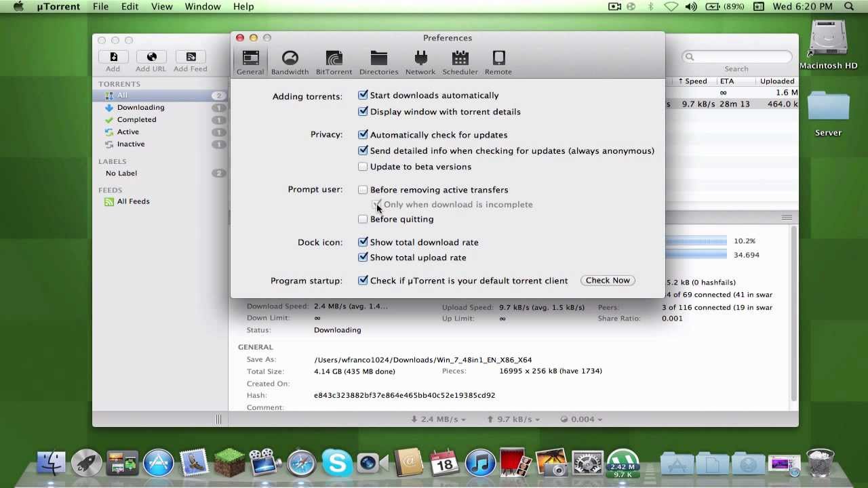Open the General preferences pane
The width and height of the screenshot is (868, 488).
coord(250,62)
